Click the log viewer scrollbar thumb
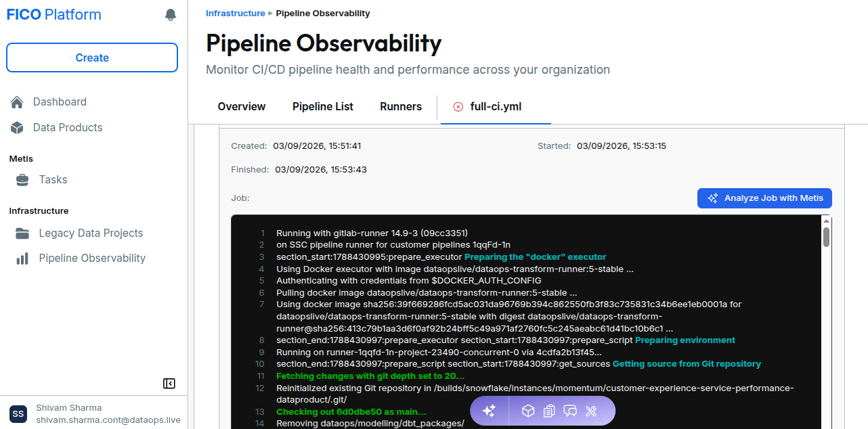Viewport: 868px width, 429px height. point(826,238)
